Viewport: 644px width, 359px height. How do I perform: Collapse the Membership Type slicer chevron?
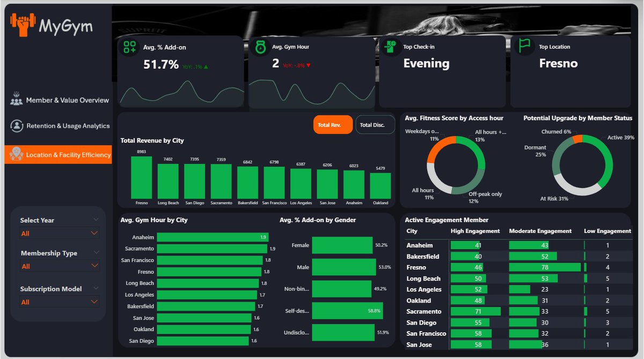(x=96, y=252)
